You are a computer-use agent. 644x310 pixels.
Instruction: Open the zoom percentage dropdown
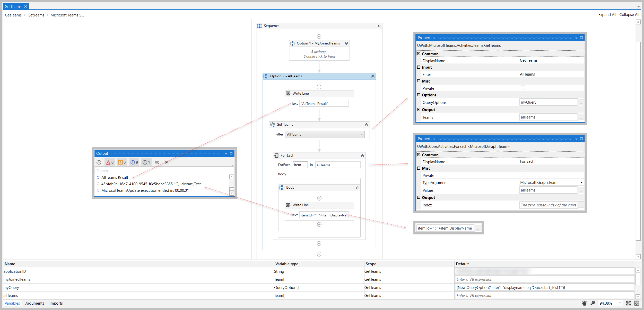(x=620, y=303)
